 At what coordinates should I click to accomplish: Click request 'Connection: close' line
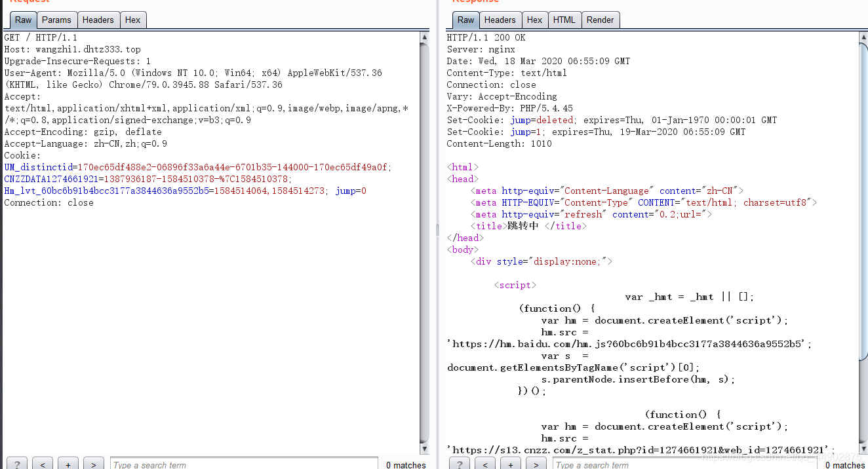click(x=49, y=202)
